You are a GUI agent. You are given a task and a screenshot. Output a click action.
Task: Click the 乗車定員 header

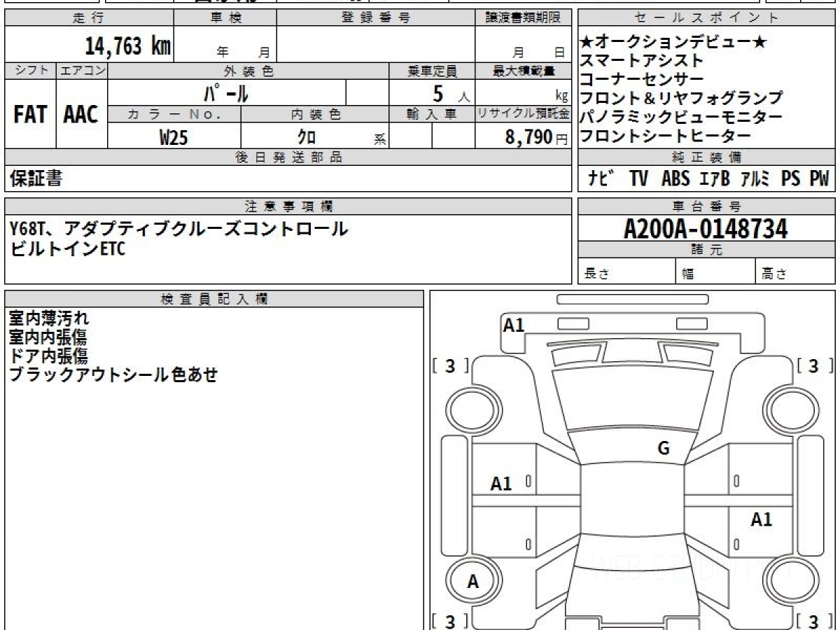pyautogui.click(x=432, y=71)
